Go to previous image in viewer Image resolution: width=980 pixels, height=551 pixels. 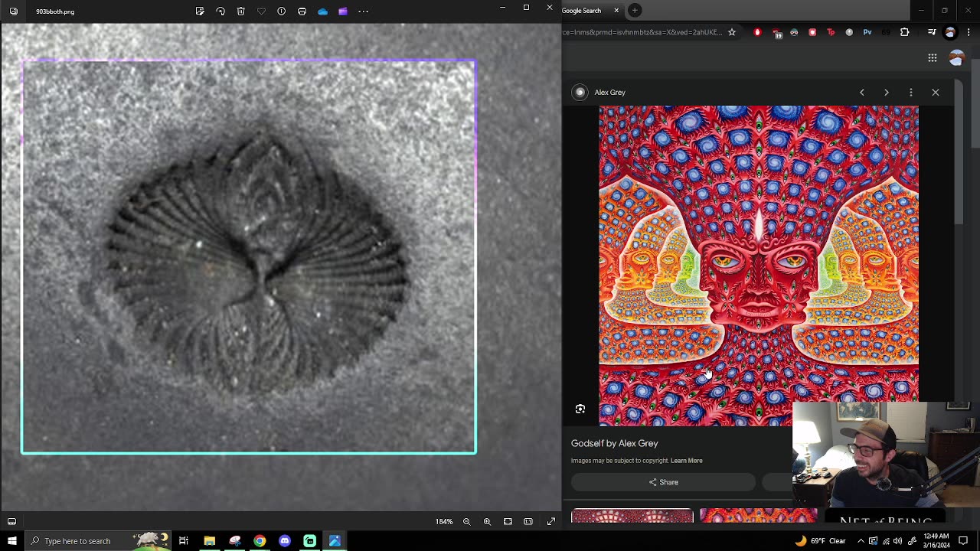coord(862,92)
